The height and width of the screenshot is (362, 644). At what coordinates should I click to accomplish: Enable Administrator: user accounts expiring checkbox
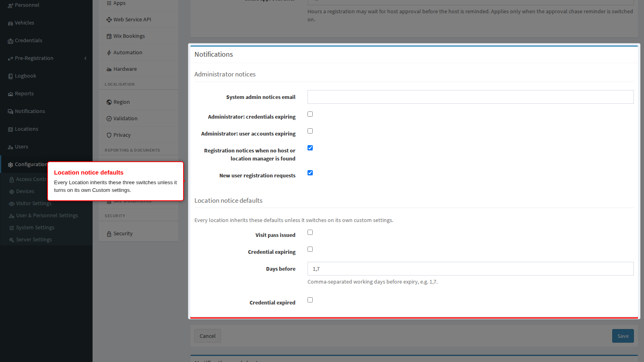pos(310,131)
